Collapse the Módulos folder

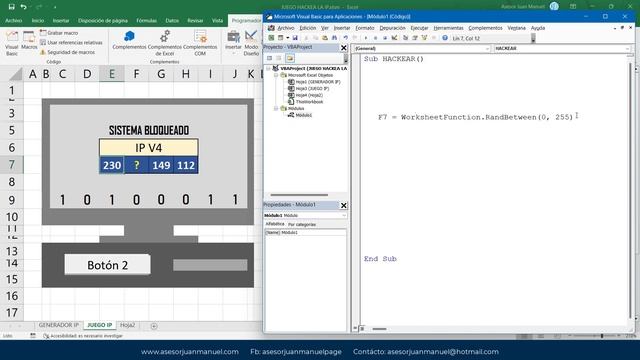click(276, 109)
